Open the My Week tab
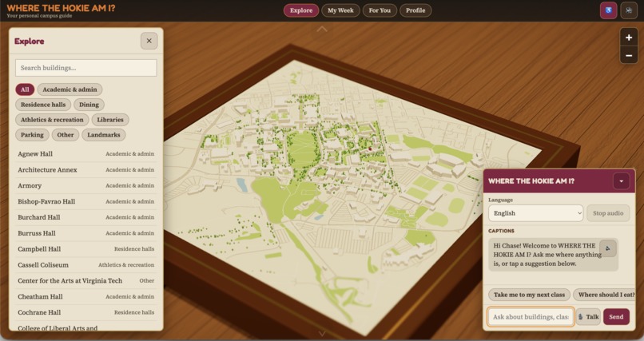This screenshot has height=341, width=644. 340,10
